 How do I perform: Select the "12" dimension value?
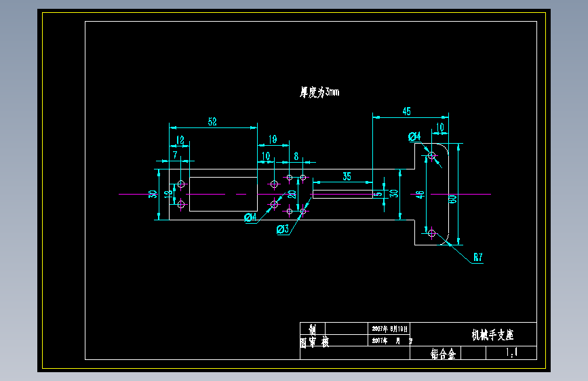(x=180, y=140)
